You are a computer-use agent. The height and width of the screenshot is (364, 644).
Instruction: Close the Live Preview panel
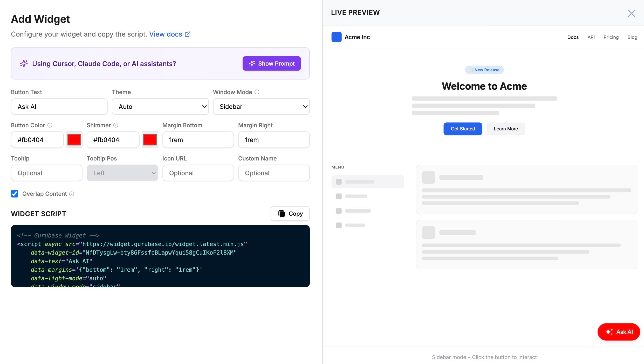click(631, 13)
